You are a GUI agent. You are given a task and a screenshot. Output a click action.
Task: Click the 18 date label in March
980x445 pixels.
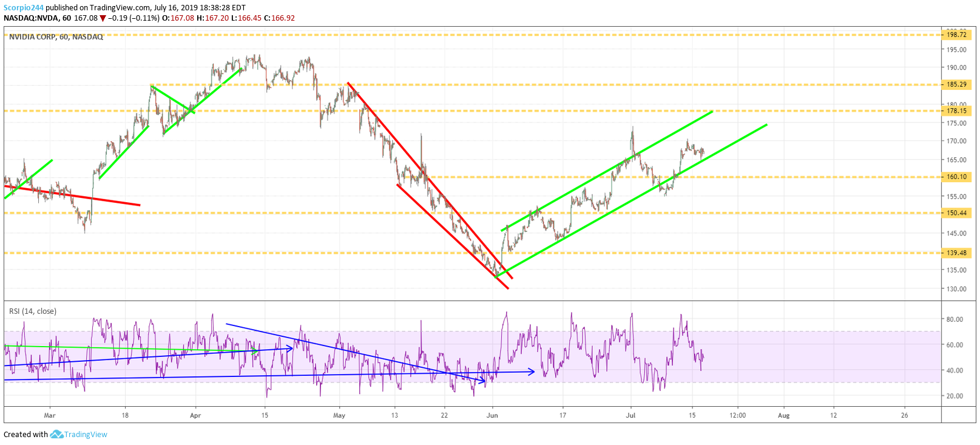click(125, 415)
